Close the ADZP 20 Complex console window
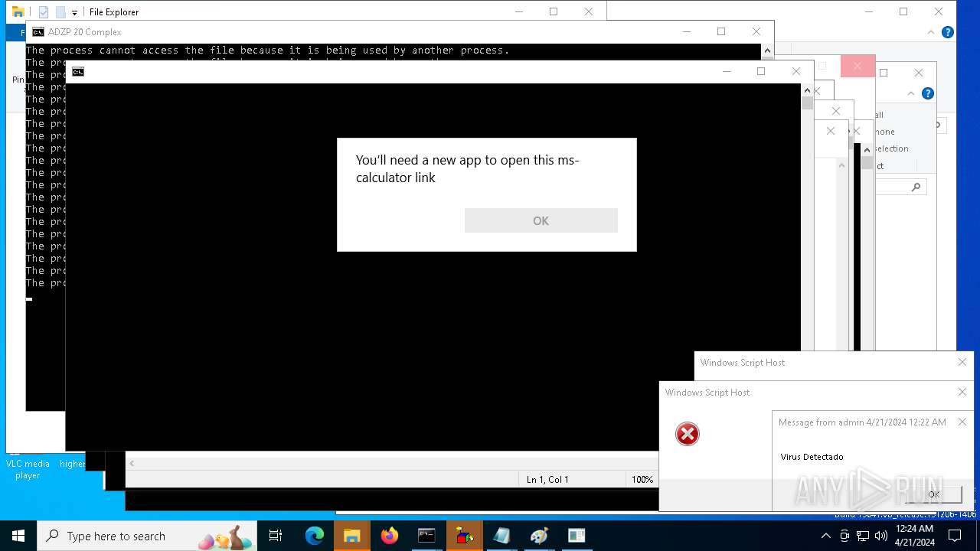This screenshot has width=980, height=551. tap(756, 31)
